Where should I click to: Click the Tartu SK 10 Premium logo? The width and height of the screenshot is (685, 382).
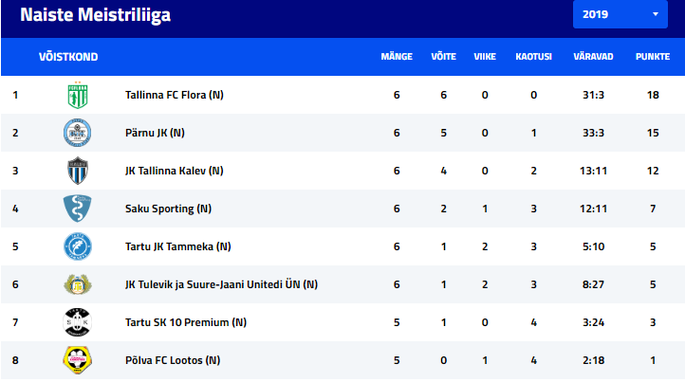point(77,322)
